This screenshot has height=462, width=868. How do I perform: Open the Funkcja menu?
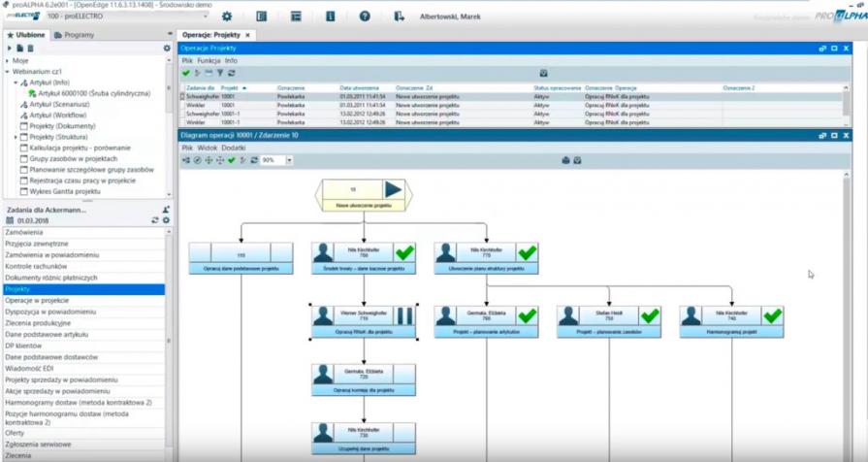(x=209, y=60)
